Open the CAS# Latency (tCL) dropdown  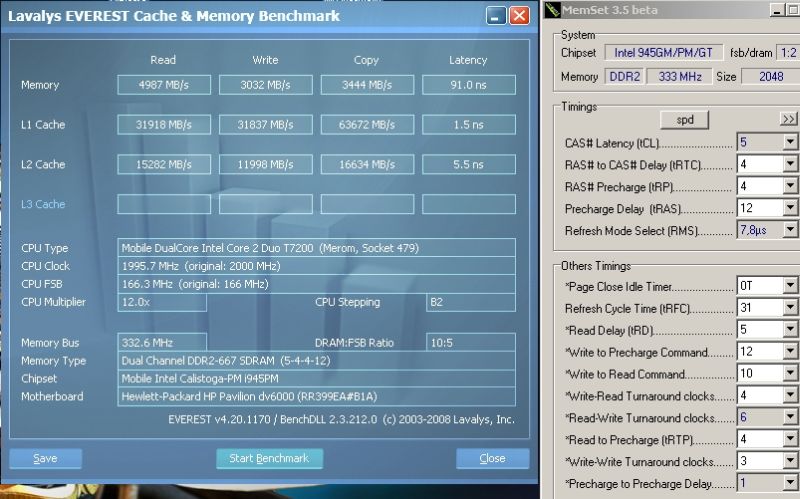pos(790,142)
